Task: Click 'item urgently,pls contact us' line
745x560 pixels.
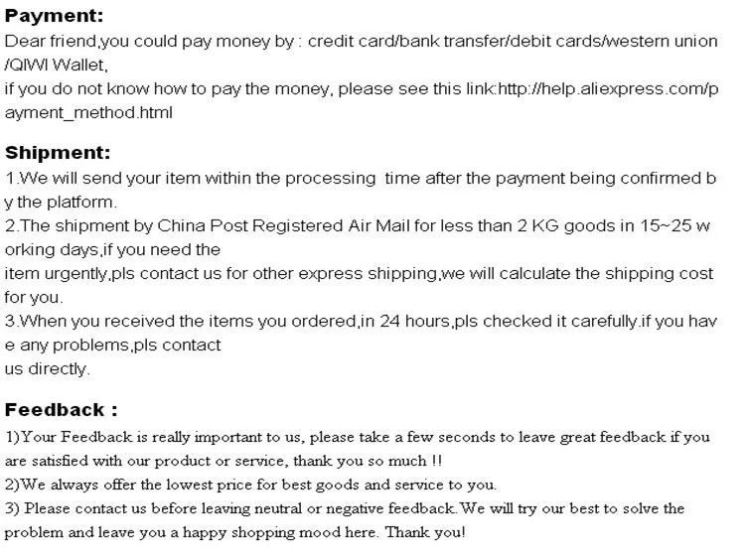Action: pos(359,274)
